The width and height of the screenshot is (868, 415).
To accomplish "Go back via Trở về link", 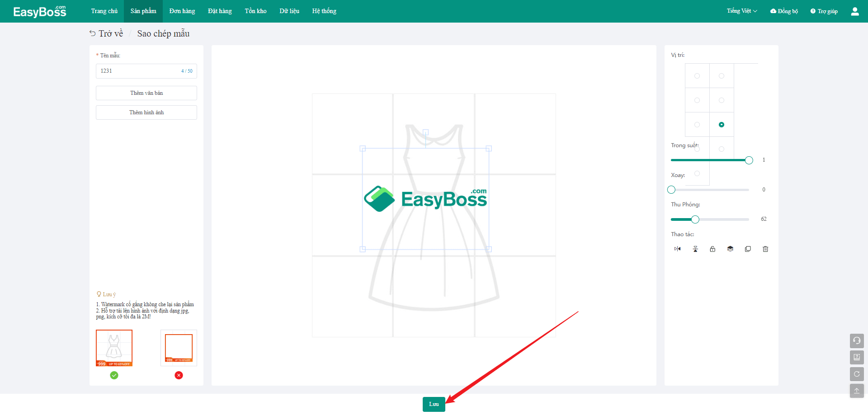I will [x=106, y=33].
